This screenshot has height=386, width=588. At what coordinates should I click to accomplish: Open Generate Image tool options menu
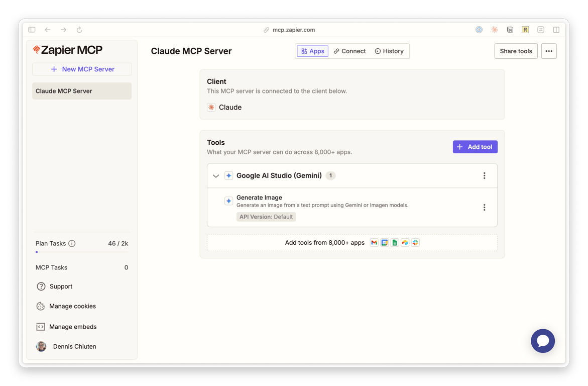pyautogui.click(x=484, y=207)
